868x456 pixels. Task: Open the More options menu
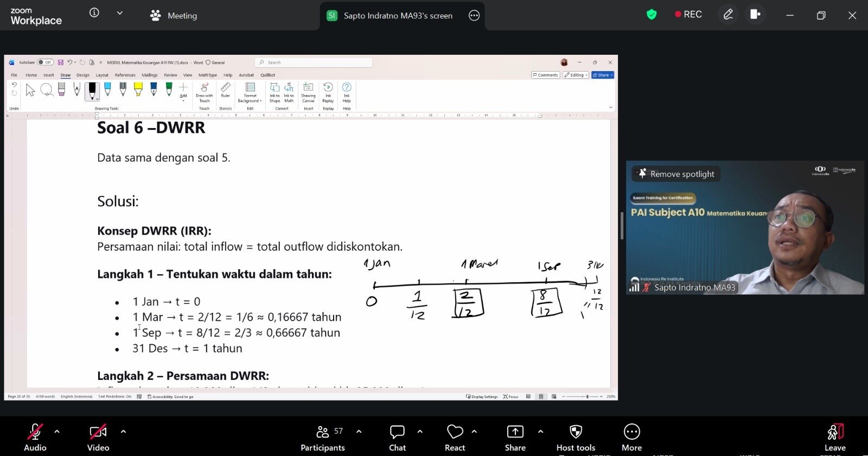point(631,437)
